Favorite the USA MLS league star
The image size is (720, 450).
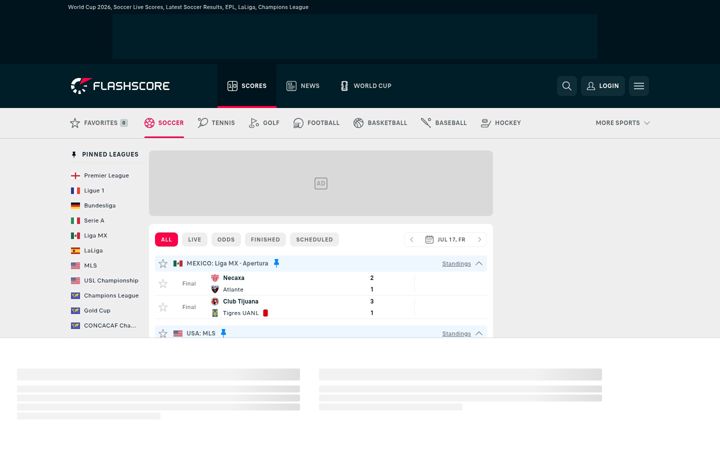click(163, 333)
